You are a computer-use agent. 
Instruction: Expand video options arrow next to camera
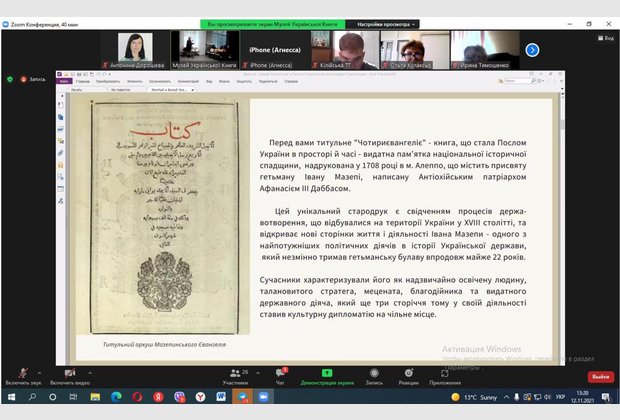point(90,369)
